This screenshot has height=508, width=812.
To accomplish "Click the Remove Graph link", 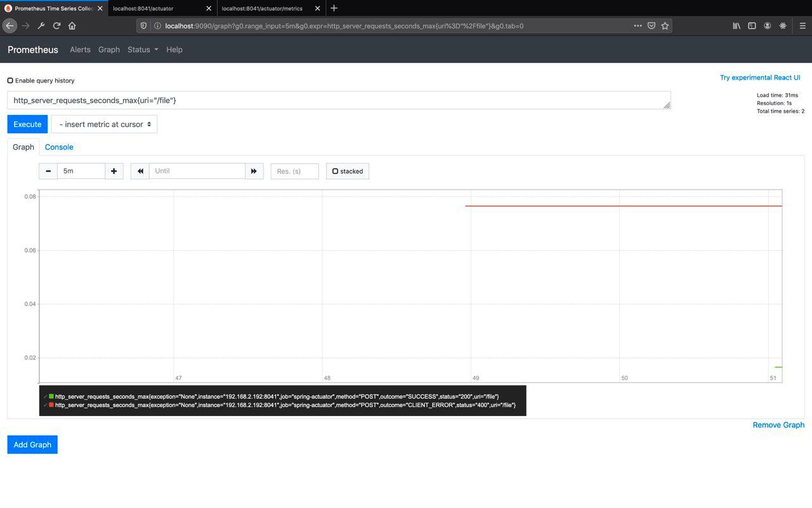I will tap(778, 425).
